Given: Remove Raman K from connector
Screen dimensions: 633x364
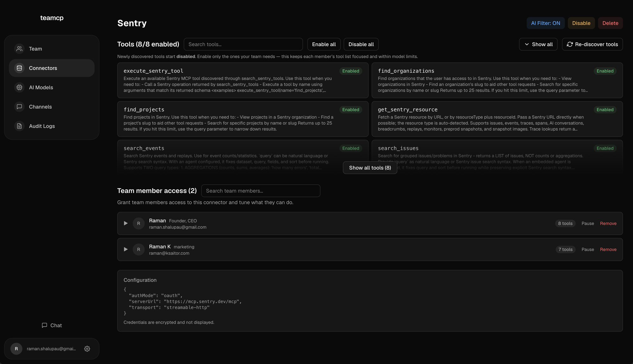Looking at the screenshot, I should click(608, 249).
